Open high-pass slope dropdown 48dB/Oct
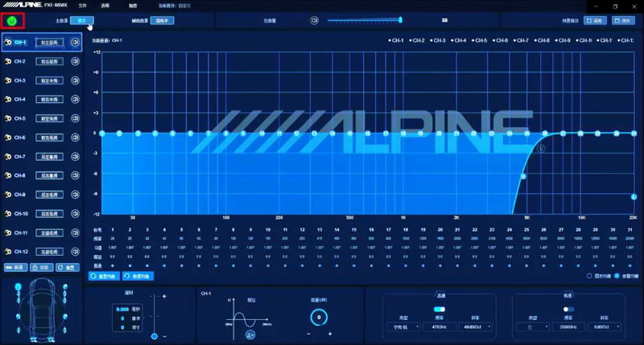 (x=477, y=327)
